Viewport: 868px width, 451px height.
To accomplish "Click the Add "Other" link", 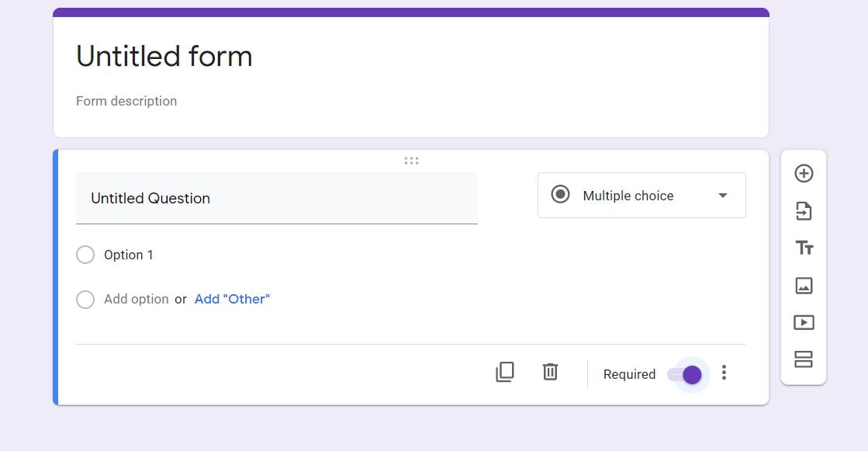I will [x=232, y=299].
